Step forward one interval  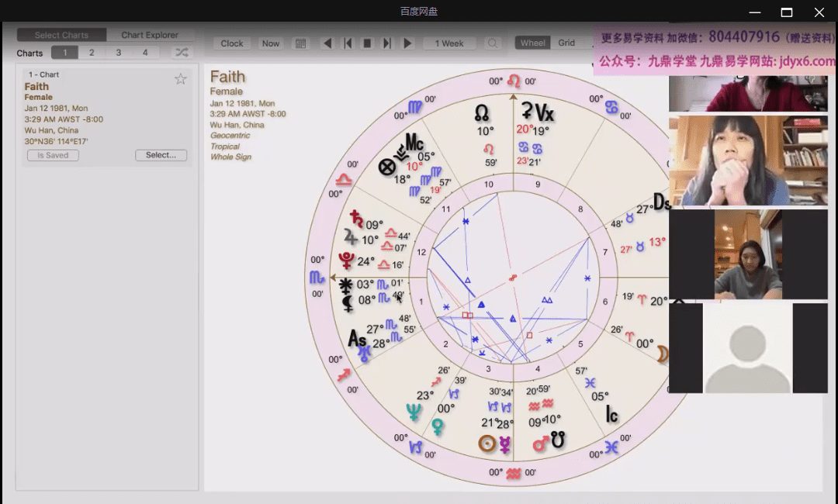pos(387,43)
